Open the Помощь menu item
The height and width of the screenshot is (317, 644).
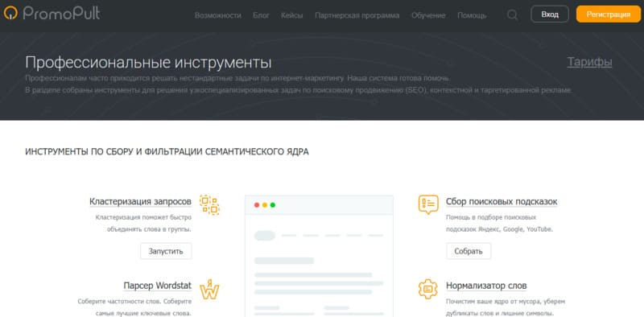pos(472,15)
